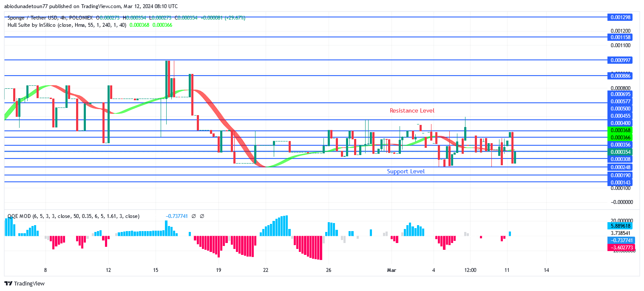Click the 0.000354 current price tag

coord(621,152)
